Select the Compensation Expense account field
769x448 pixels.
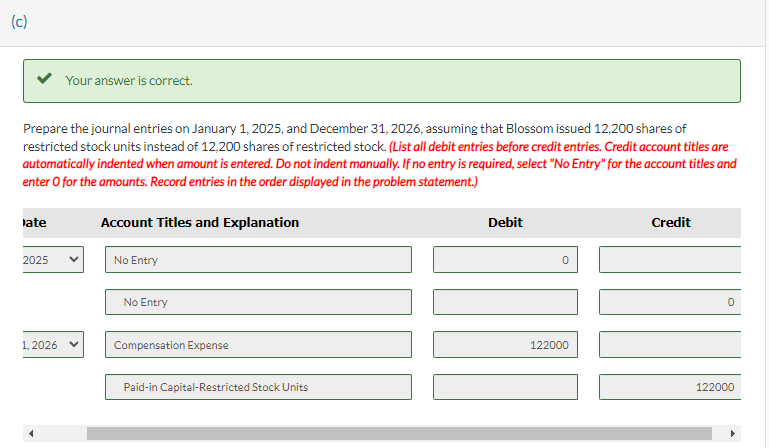(258, 345)
